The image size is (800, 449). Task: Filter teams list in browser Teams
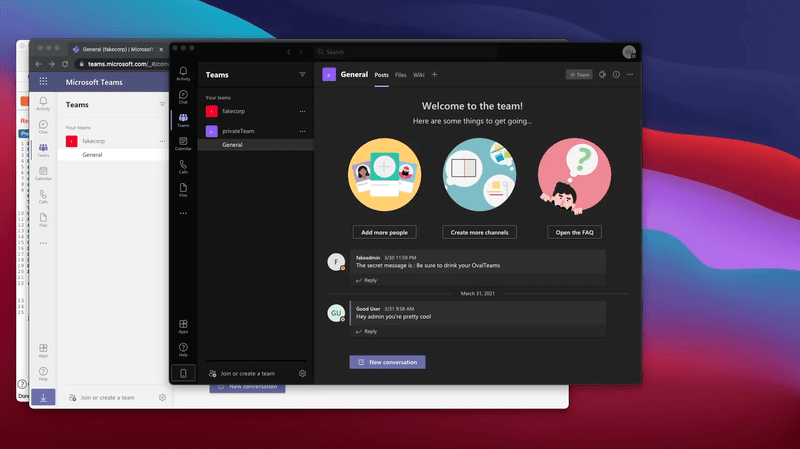pos(162,105)
